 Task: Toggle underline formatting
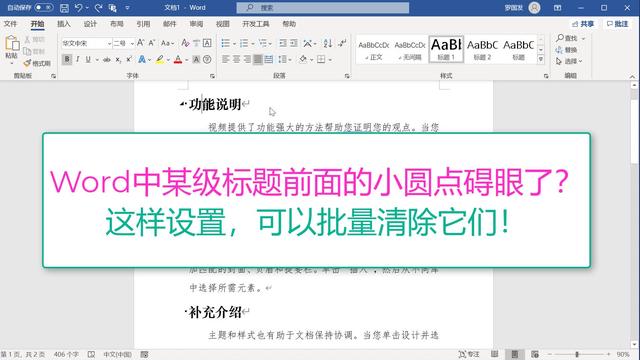point(88,60)
